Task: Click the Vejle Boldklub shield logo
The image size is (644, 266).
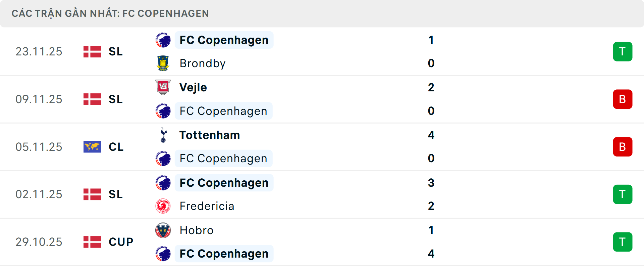Action: [163, 87]
